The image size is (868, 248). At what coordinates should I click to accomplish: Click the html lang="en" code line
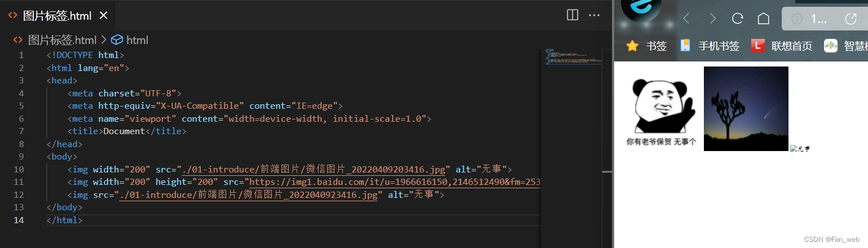tap(88, 68)
